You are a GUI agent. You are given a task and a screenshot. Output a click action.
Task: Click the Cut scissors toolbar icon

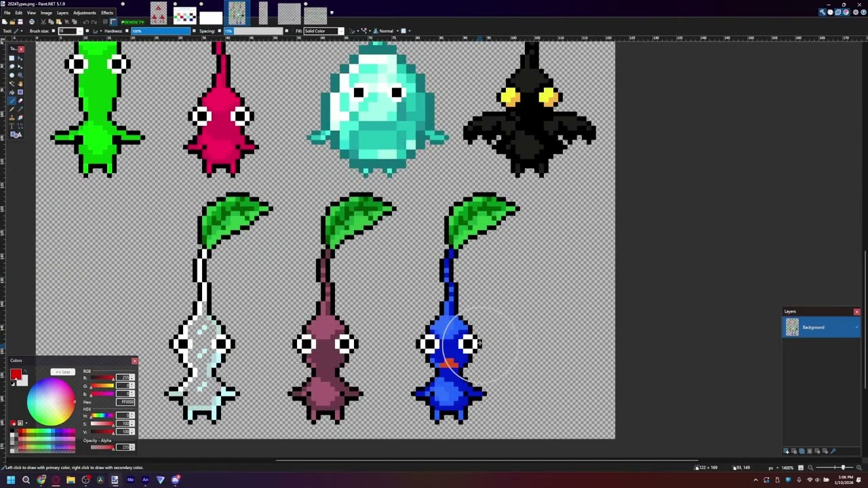click(43, 22)
